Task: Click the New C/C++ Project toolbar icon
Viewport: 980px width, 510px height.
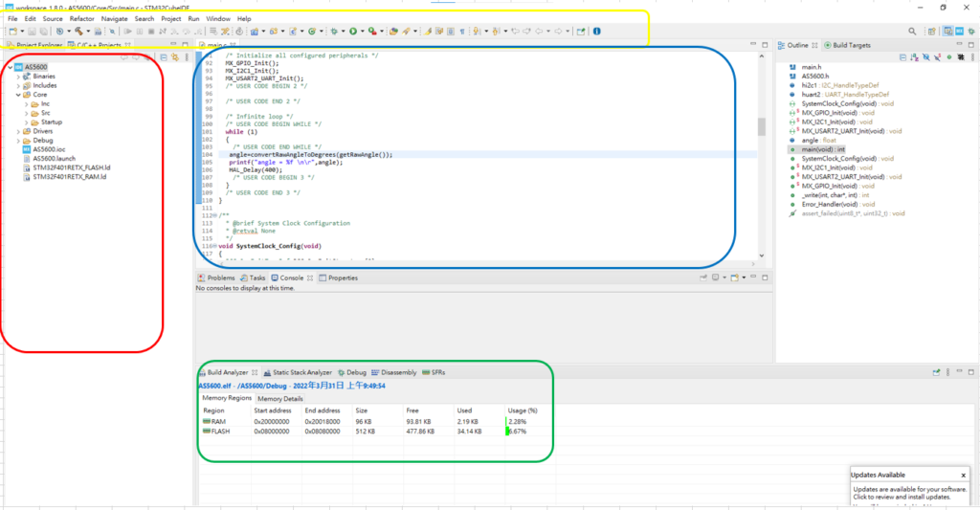Action: (x=254, y=32)
